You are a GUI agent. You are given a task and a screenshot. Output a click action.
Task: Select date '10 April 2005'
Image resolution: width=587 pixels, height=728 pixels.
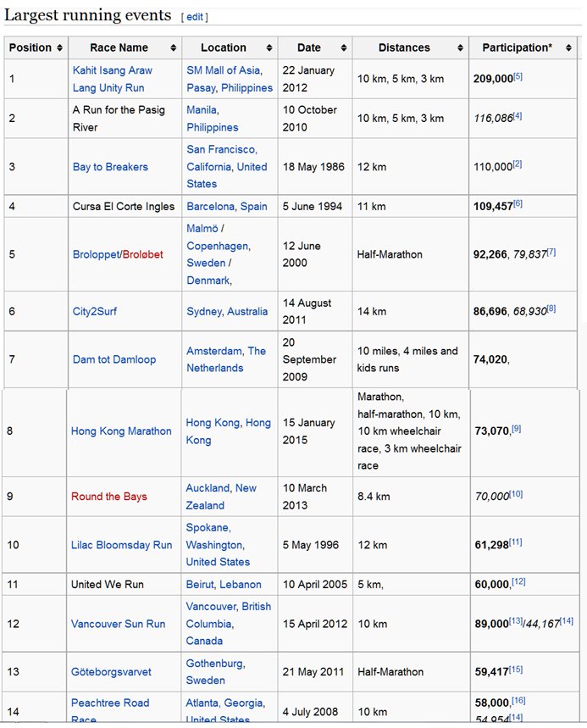pyautogui.click(x=315, y=585)
